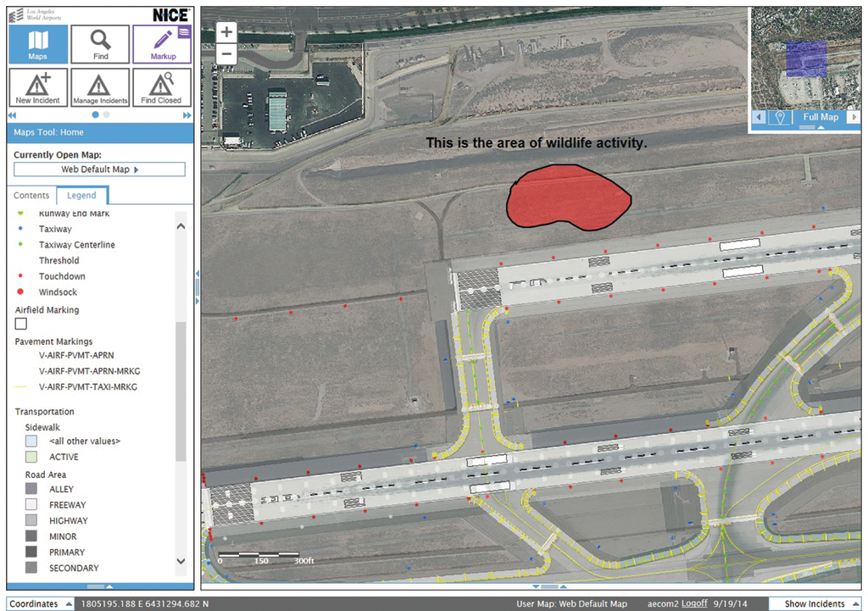Open the Find tool
This screenshot has width=868, height=611.
pyautogui.click(x=100, y=44)
